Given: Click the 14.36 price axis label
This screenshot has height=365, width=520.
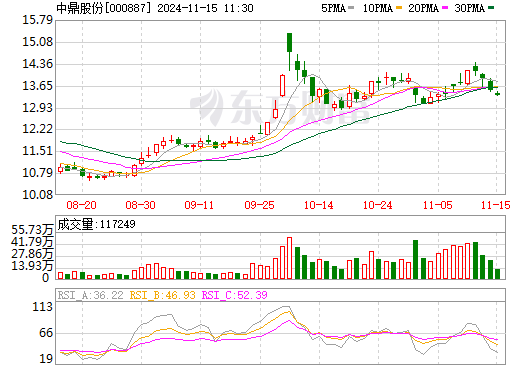Looking at the screenshot, I should point(38,64).
